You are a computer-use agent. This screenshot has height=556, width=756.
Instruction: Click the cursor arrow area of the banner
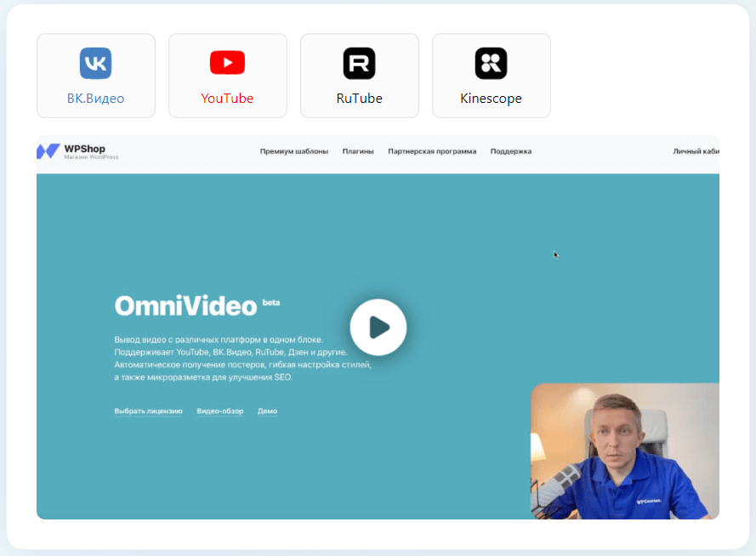(x=556, y=254)
